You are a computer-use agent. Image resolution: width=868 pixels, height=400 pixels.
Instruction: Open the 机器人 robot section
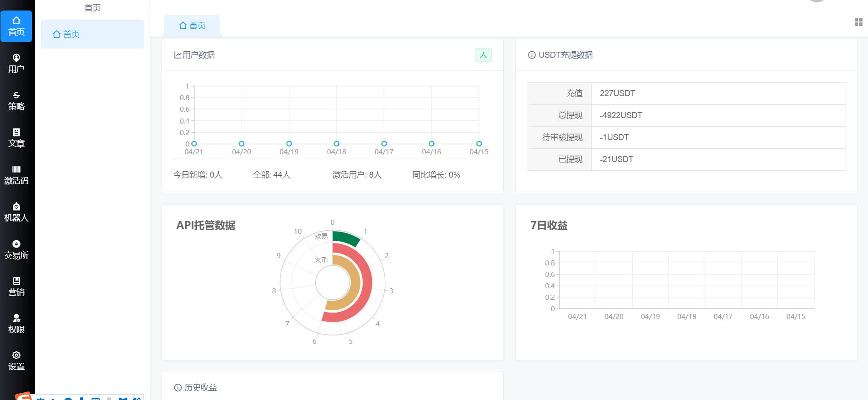(16, 212)
